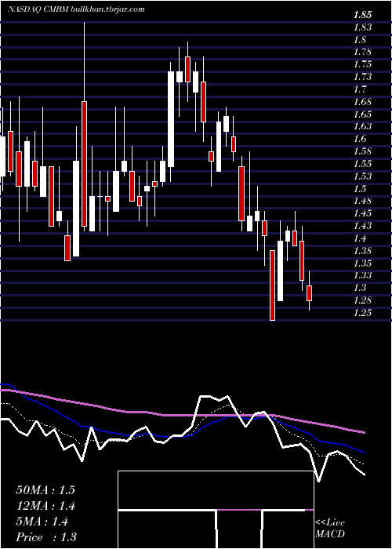The width and height of the screenshot is (392, 549).
Task: Click the 1.35 price axis label
Action: 362,263
